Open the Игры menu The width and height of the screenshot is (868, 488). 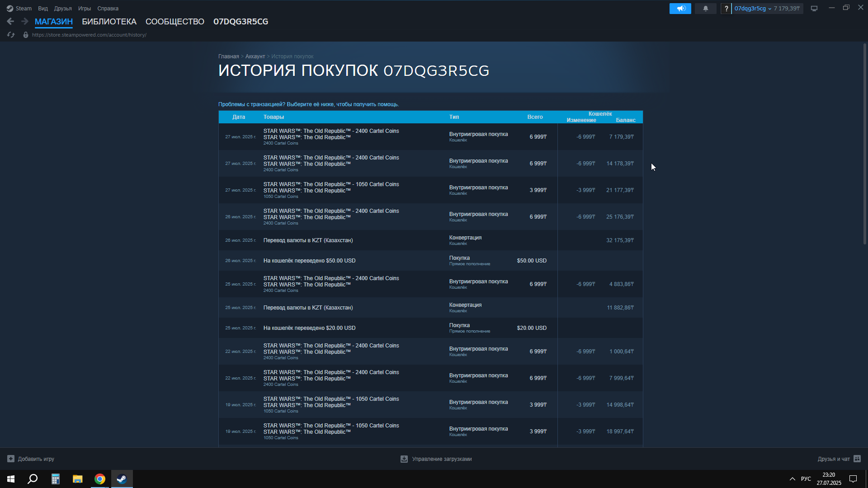click(85, 9)
